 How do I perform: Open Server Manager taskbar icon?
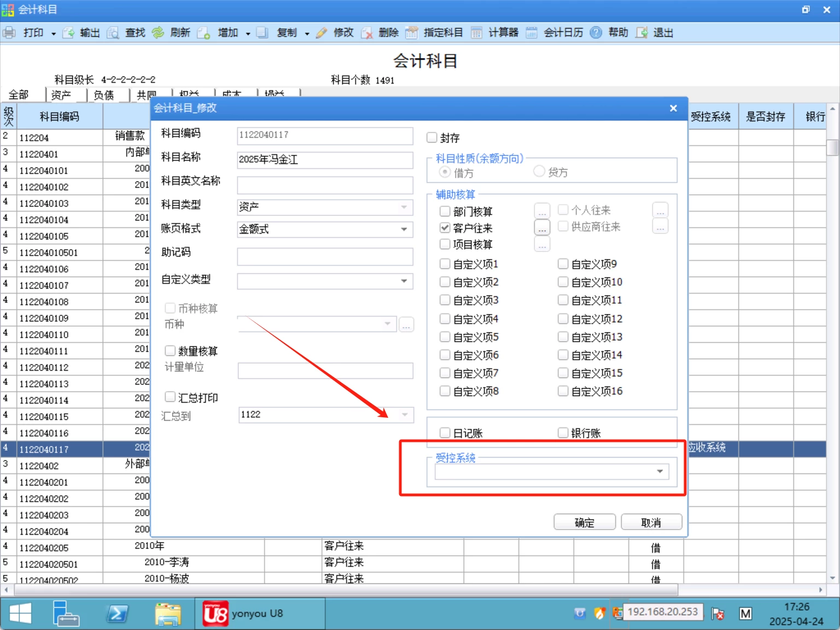click(66, 614)
